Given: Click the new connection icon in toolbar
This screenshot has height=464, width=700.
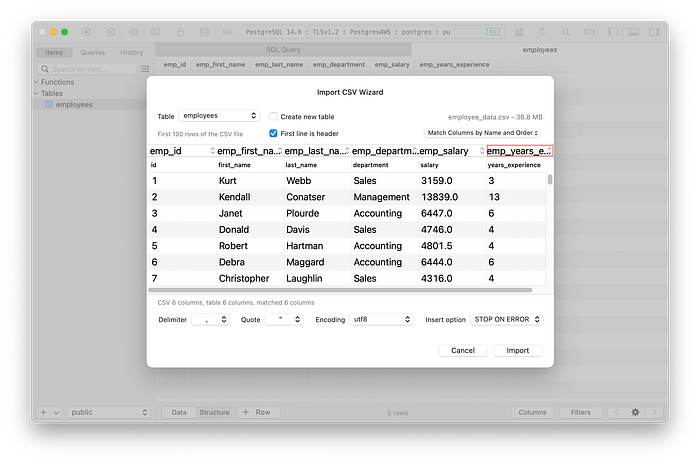Looking at the screenshot, I should (x=86, y=32).
